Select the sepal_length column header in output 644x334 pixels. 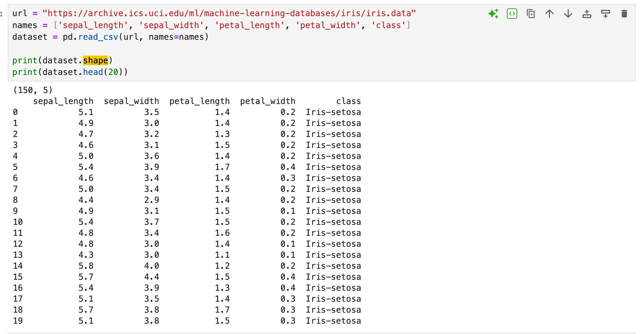tap(63, 101)
